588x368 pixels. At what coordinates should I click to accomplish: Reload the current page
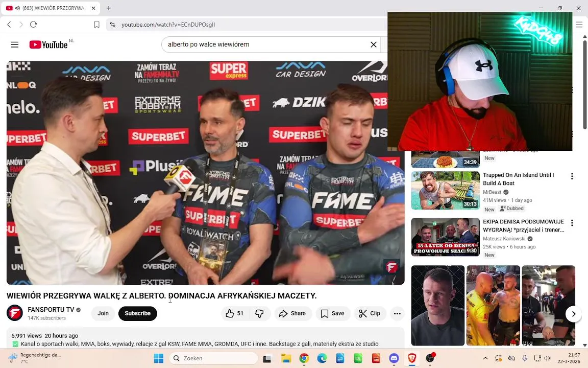point(33,25)
